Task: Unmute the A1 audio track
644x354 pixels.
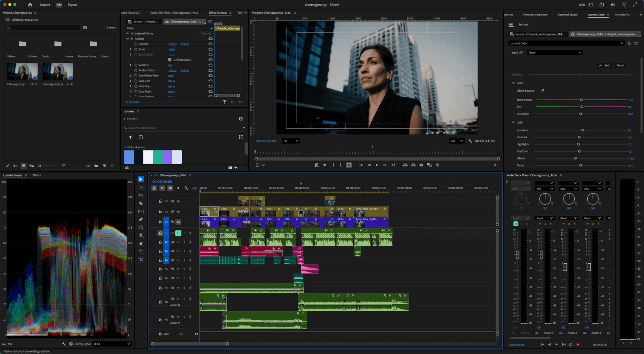Action: (178, 233)
